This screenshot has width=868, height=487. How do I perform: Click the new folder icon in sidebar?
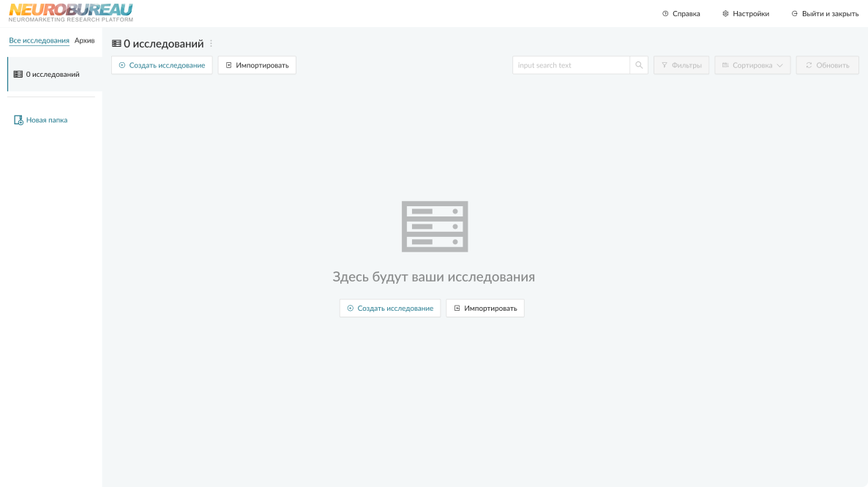pyautogui.click(x=19, y=120)
